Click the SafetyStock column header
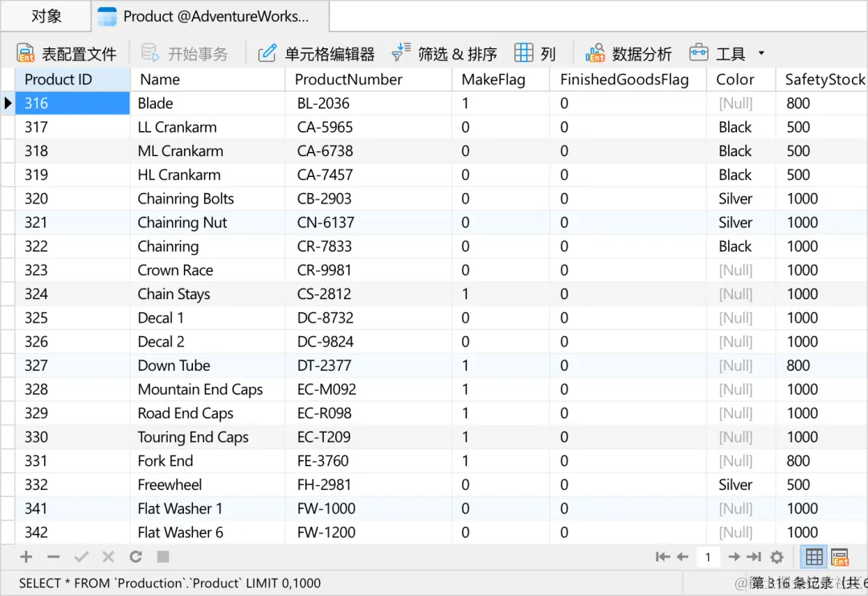Image resolution: width=868 pixels, height=596 pixels. pyautogui.click(x=822, y=79)
